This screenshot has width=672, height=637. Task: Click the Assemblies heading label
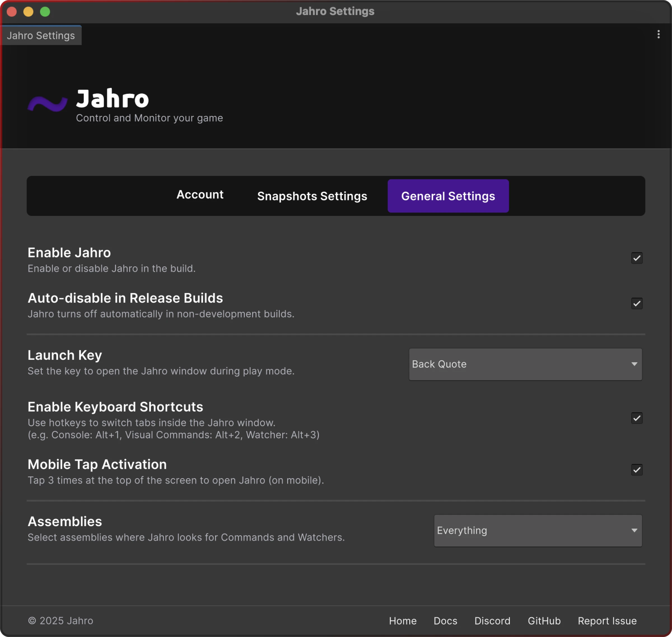[65, 522]
